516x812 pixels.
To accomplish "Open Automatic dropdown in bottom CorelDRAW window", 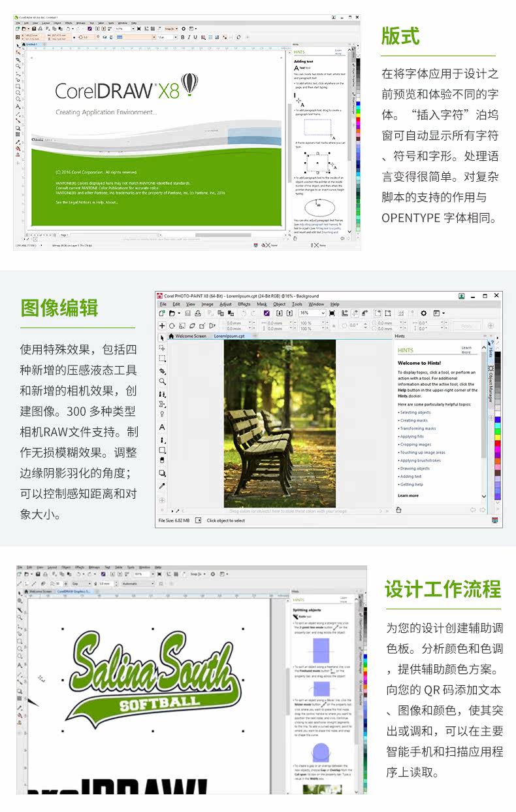I will click(x=138, y=583).
